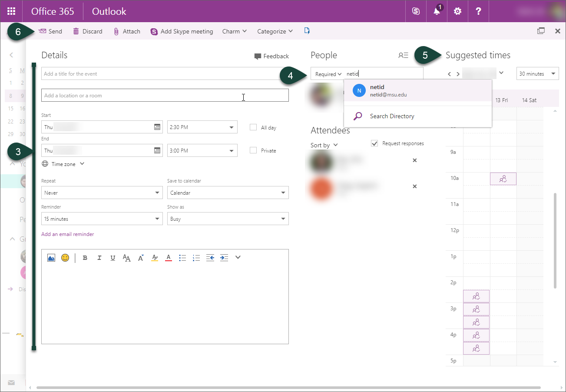Send the meeting invitation
The height and width of the screenshot is (392, 566).
click(x=50, y=31)
